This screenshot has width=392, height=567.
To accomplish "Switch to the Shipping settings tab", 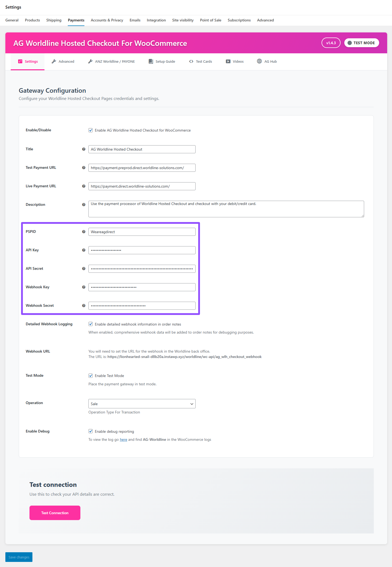I will tap(54, 20).
